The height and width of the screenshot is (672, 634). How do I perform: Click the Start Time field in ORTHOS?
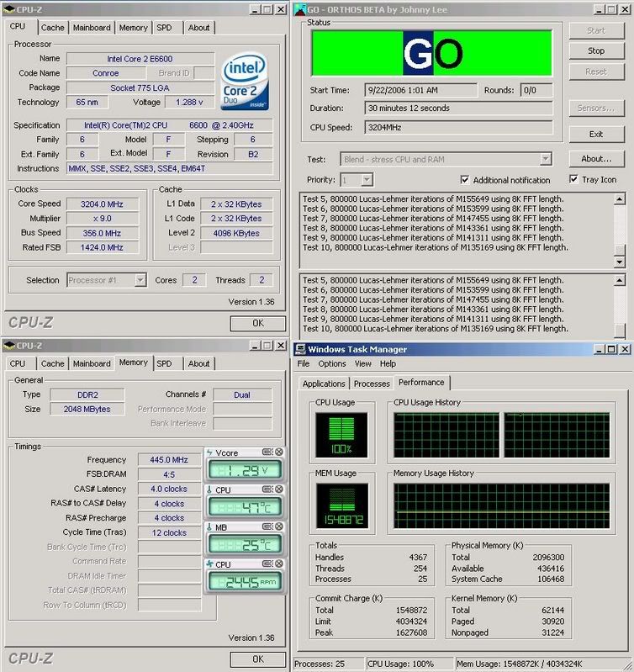coord(420,90)
